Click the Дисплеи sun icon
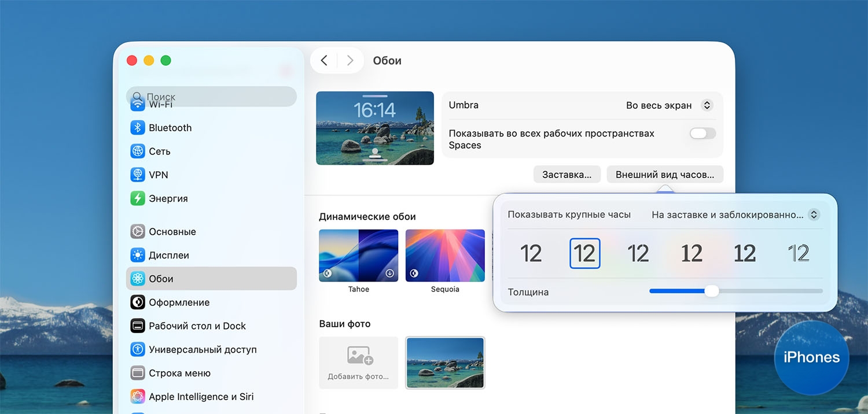The image size is (868, 414). [x=137, y=255]
